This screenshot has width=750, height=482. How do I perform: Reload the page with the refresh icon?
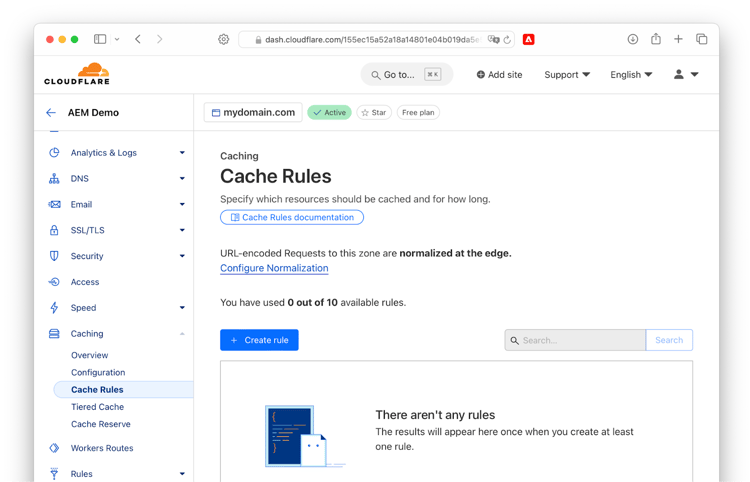[507, 40]
